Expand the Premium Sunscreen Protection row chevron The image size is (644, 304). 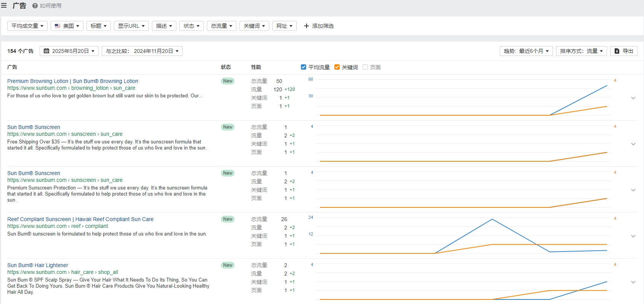[633, 190]
